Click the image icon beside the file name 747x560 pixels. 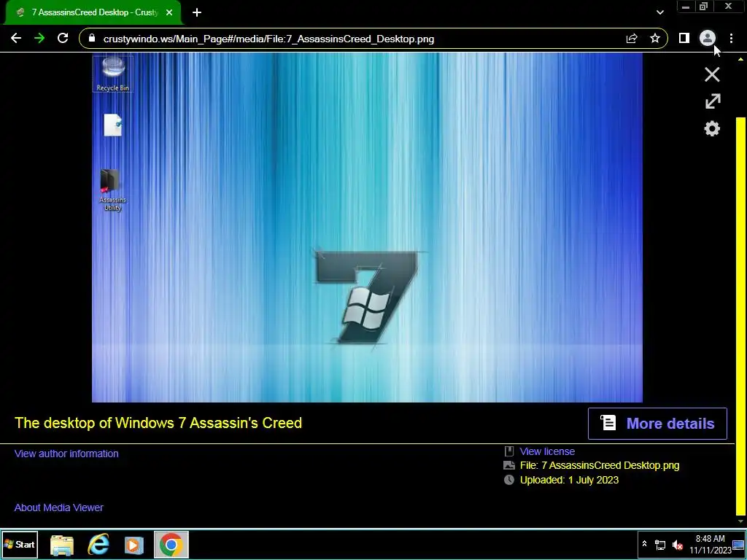tap(509, 465)
